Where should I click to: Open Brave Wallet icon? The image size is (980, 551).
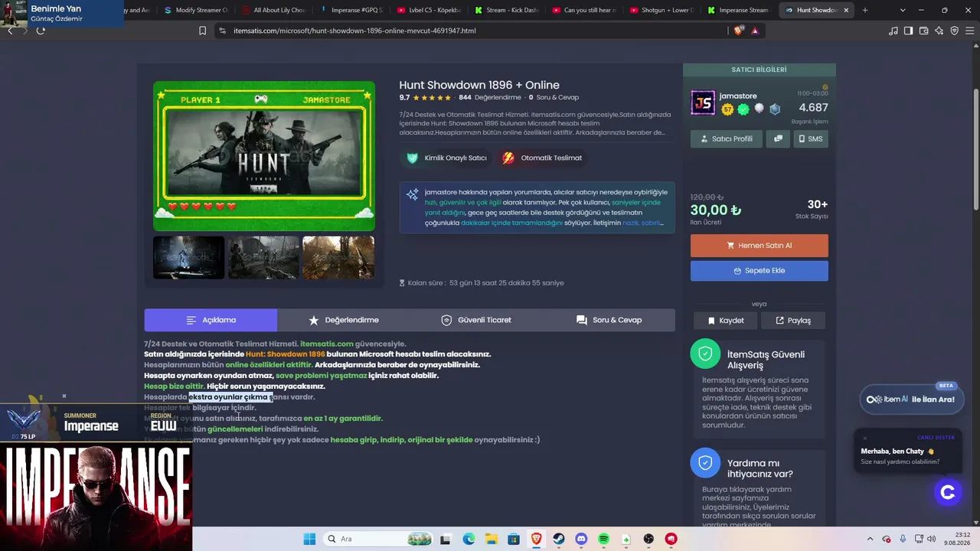click(924, 31)
